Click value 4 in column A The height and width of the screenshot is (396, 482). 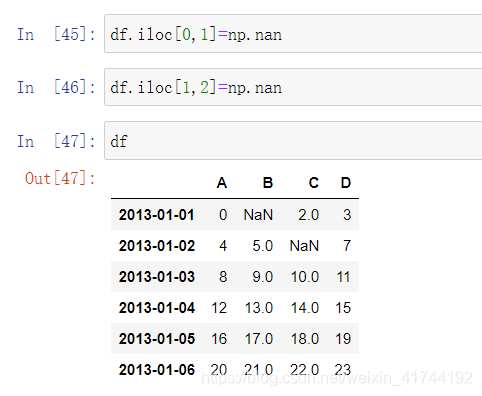coord(223,246)
